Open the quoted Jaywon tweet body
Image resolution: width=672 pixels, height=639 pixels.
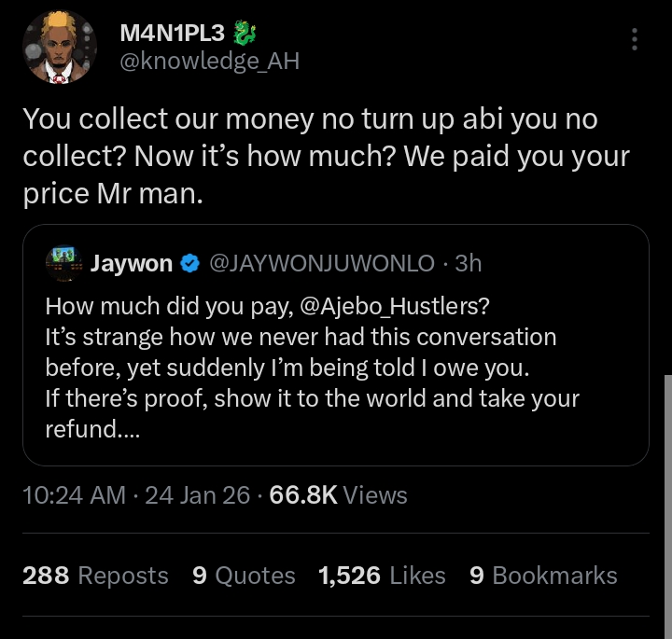click(x=312, y=368)
